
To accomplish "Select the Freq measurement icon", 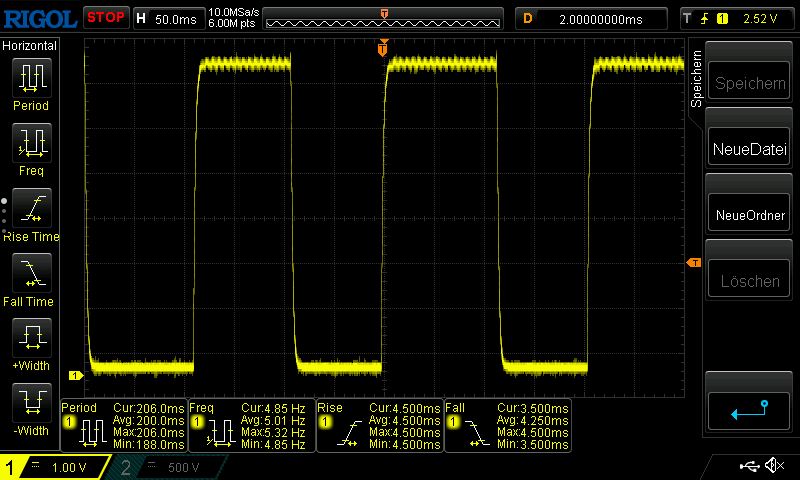I will click(30, 144).
